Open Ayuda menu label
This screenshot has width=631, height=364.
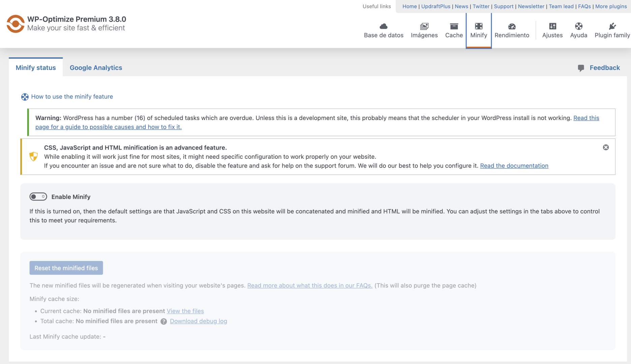point(579,35)
